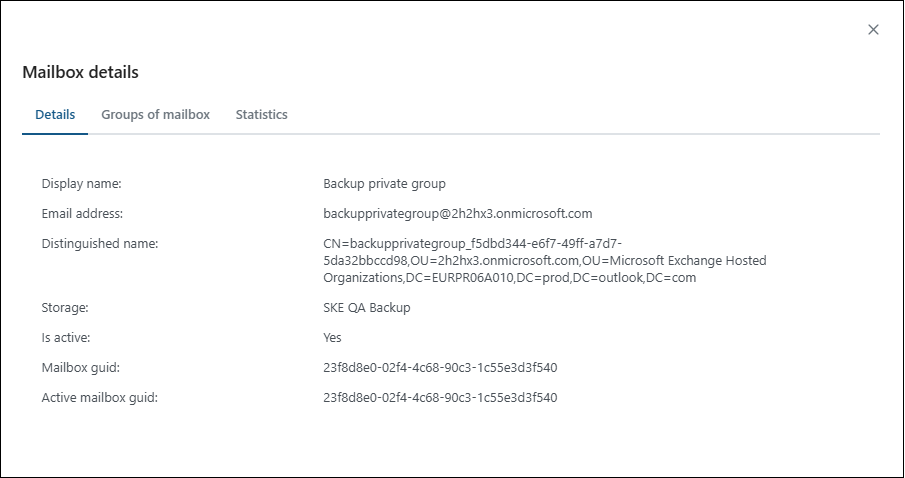Click the Mailbox guid label
Viewport: 905px width, 478px height.
point(80,368)
